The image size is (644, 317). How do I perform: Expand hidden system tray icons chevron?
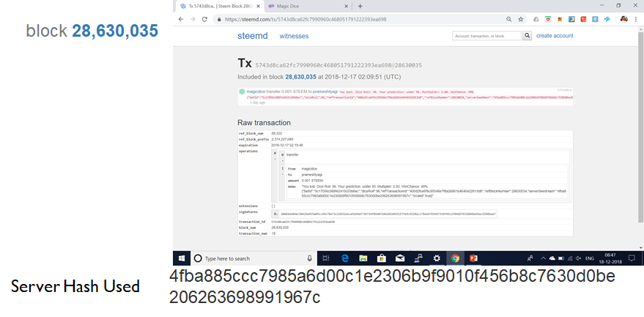(543, 258)
